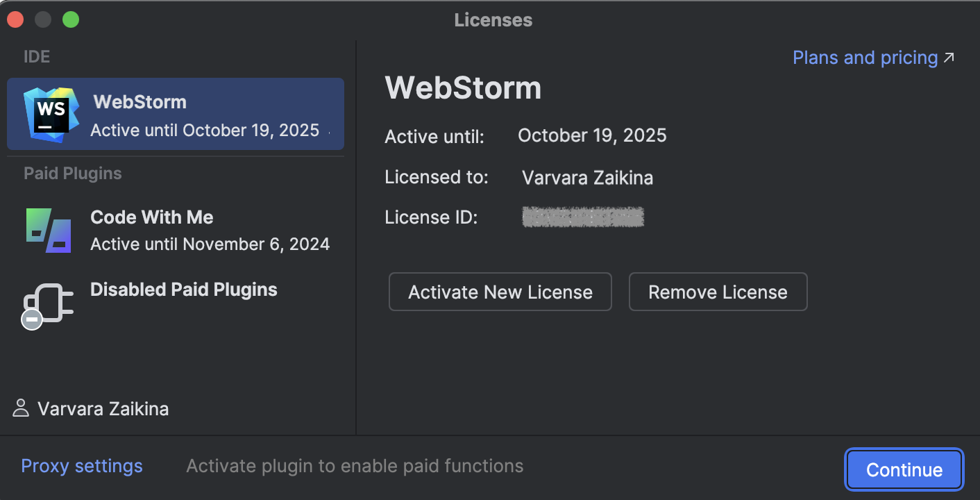Click the Licensed to name Varvara Zaikina
Image resolution: width=980 pixels, height=500 pixels.
point(587,178)
